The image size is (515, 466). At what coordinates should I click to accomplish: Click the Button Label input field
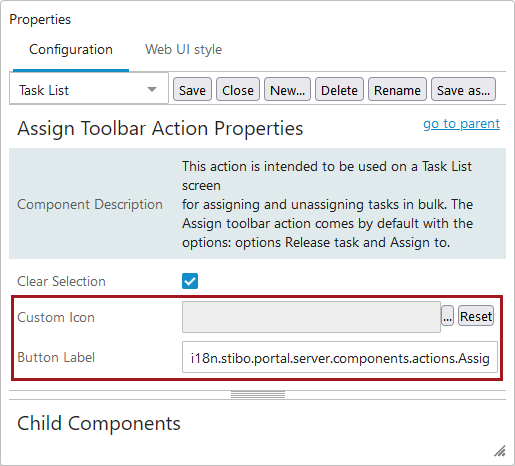[x=340, y=357]
